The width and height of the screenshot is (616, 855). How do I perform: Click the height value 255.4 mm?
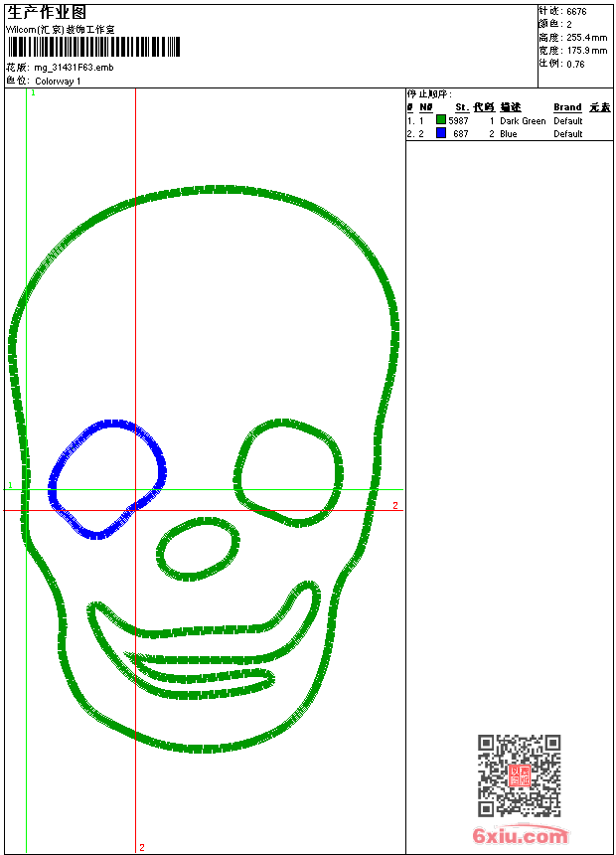tap(586, 37)
